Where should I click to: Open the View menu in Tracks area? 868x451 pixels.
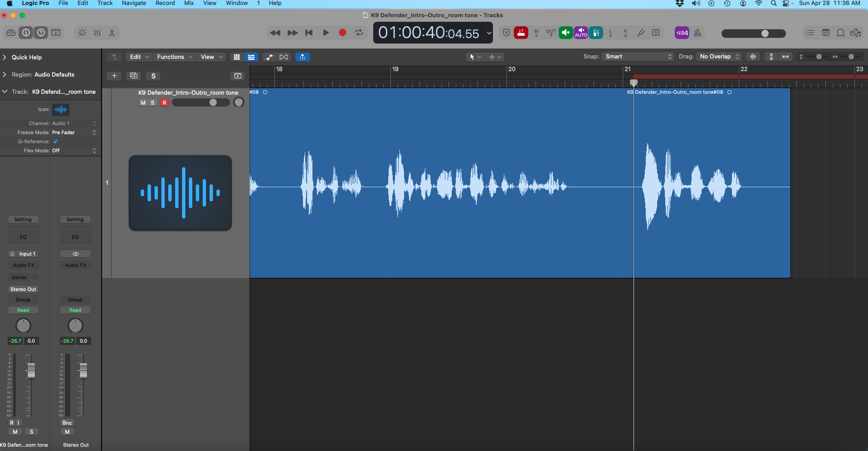tap(212, 57)
